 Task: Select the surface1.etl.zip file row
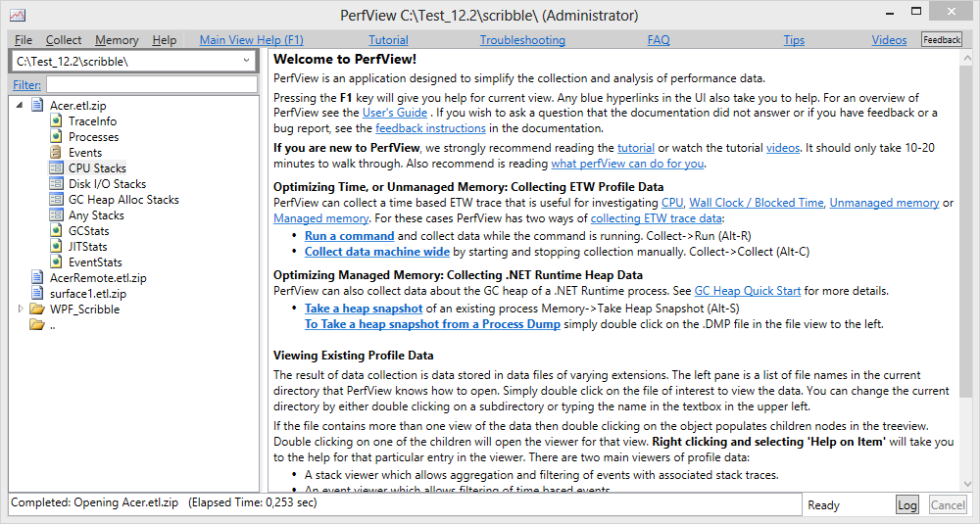(88, 293)
